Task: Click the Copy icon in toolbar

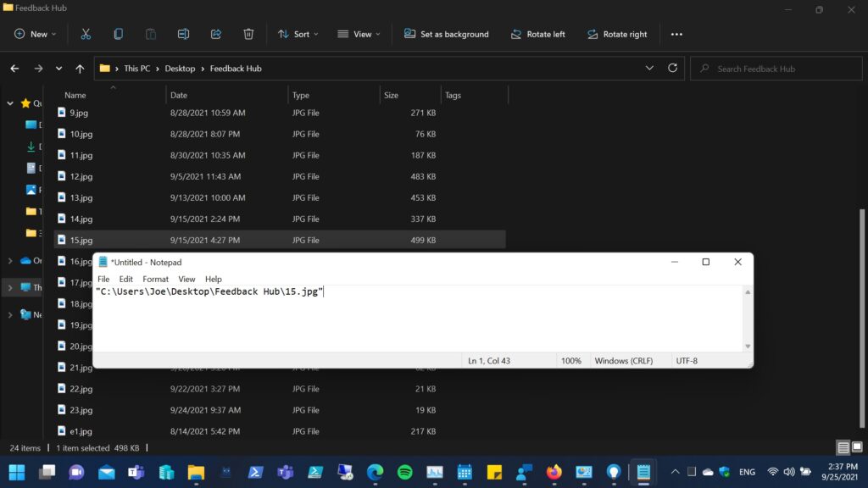Action: (119, 34)
